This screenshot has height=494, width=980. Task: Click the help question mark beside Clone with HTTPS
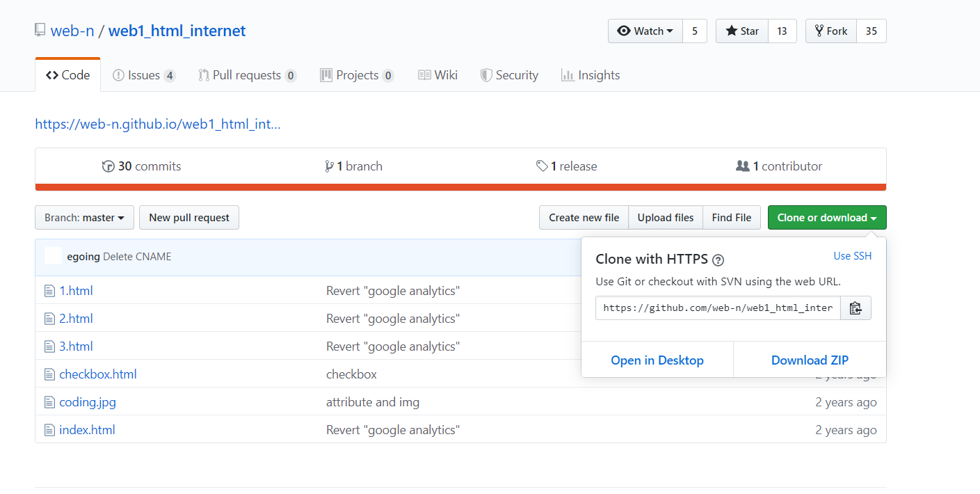(x=718, y=260)
